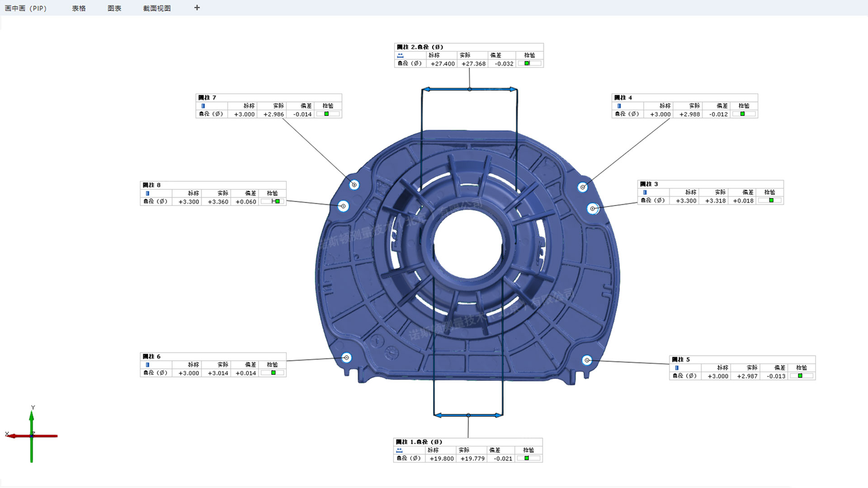
Task: Click the cylinder icon in the 圆柱 5 label
Action: [677, 368]
